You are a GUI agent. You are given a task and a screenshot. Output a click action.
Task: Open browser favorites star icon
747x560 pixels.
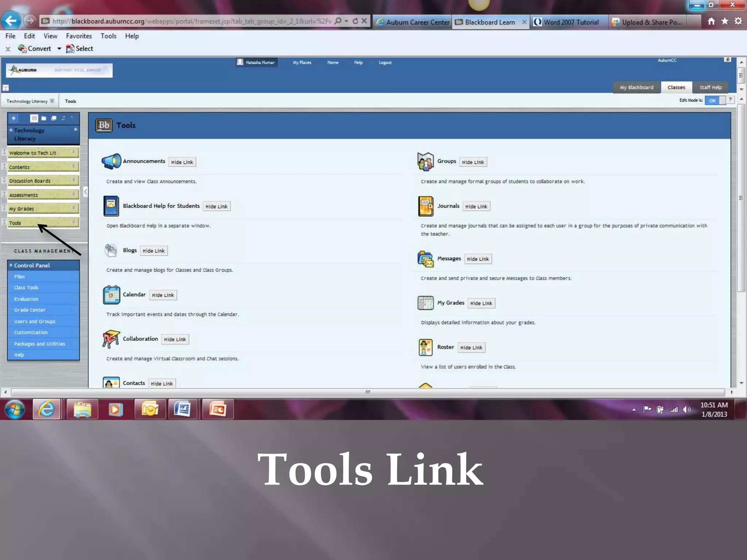tap(725, 22)
